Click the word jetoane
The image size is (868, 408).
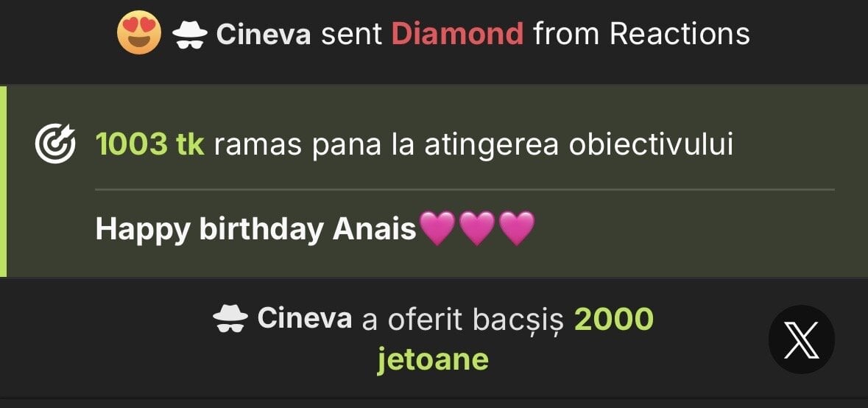(x=433, y=359)
